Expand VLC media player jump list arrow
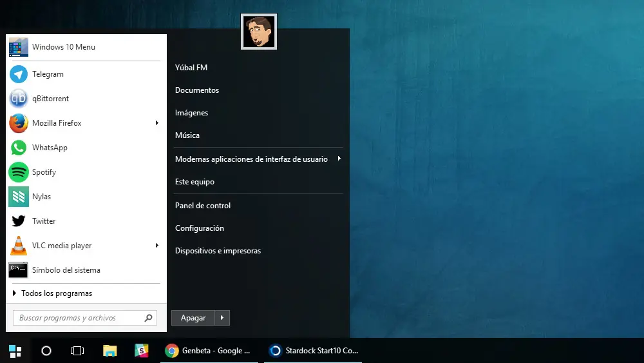 tap(157, 246)
